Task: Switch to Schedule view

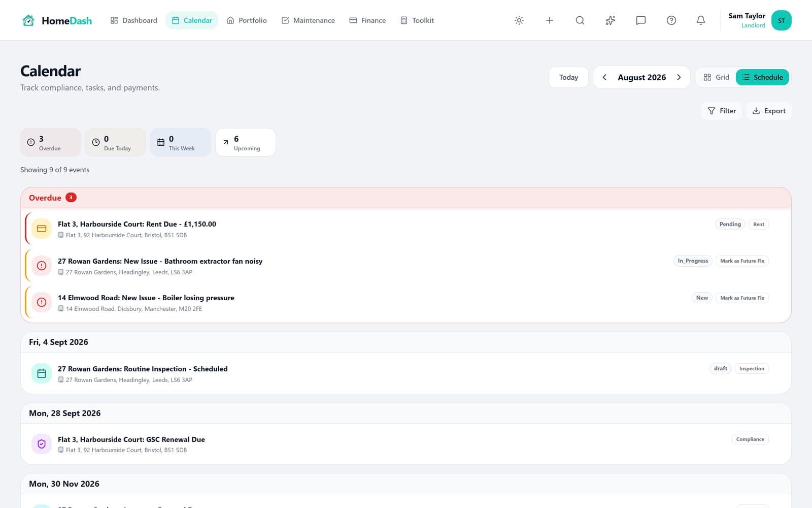Action: point(762,77)
